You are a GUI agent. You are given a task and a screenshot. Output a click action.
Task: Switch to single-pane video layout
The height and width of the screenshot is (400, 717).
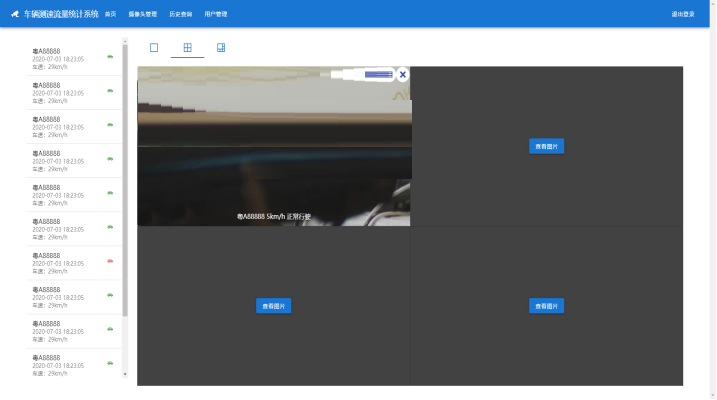coord(154,48)
